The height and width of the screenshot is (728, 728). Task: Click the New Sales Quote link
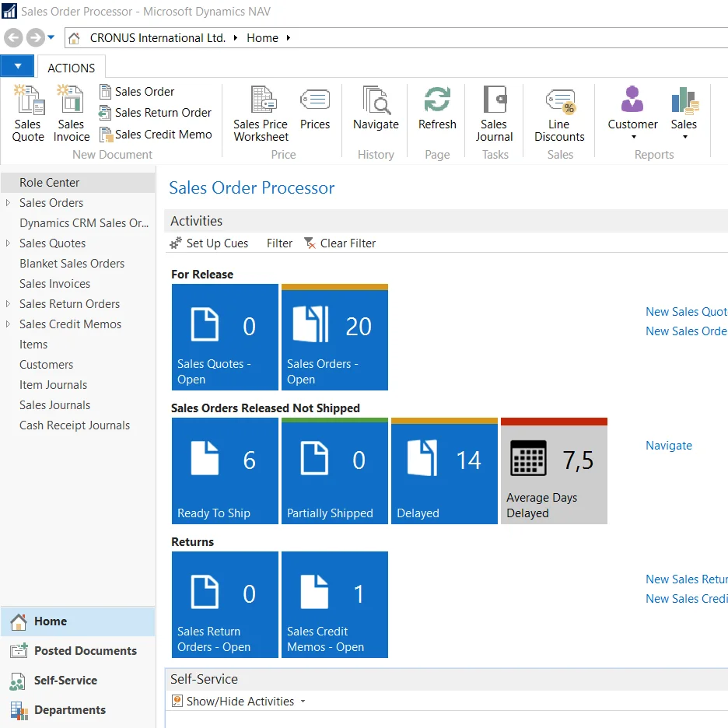687,312
